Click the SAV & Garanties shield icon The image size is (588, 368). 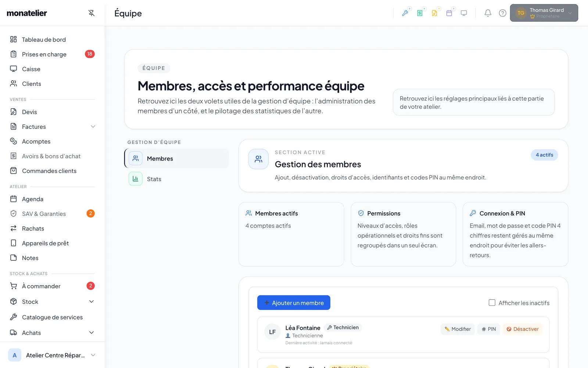pos(14,213)
